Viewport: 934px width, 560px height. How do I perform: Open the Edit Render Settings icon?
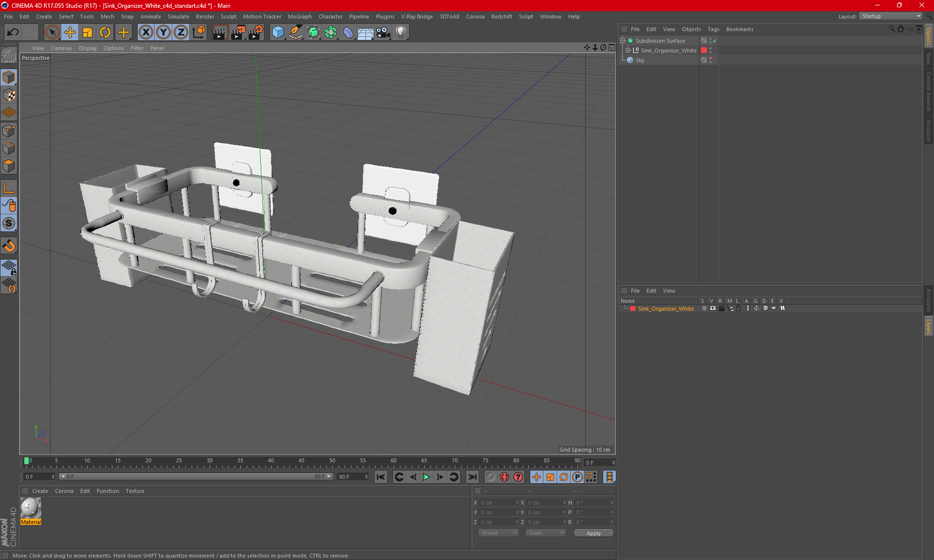click(256, 33)
